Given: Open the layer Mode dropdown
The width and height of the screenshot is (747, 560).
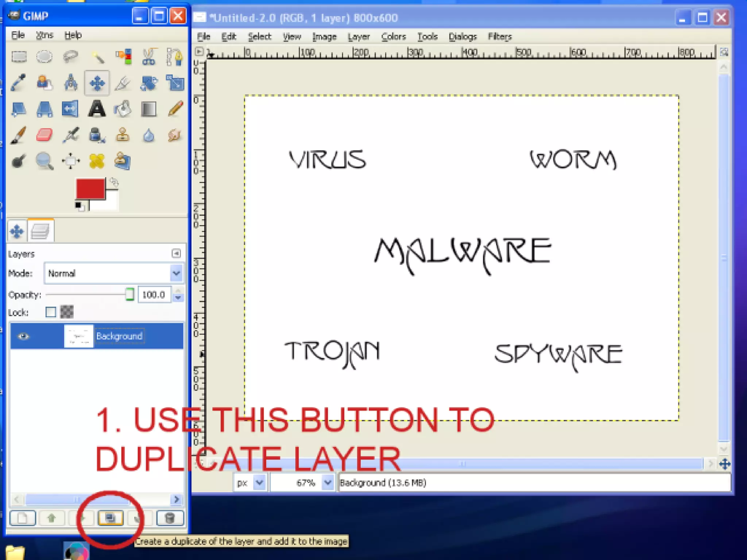Looking at the screenshot, I should (176, 273).
